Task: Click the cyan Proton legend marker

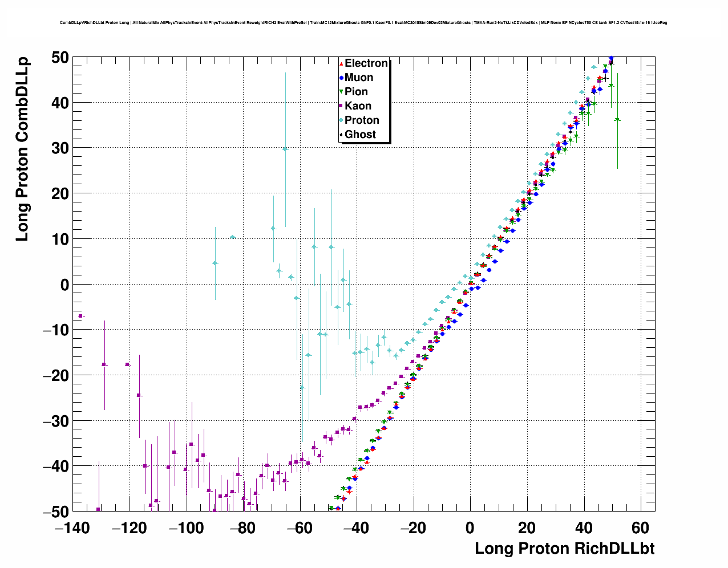Action: click(x=341, y=120)
